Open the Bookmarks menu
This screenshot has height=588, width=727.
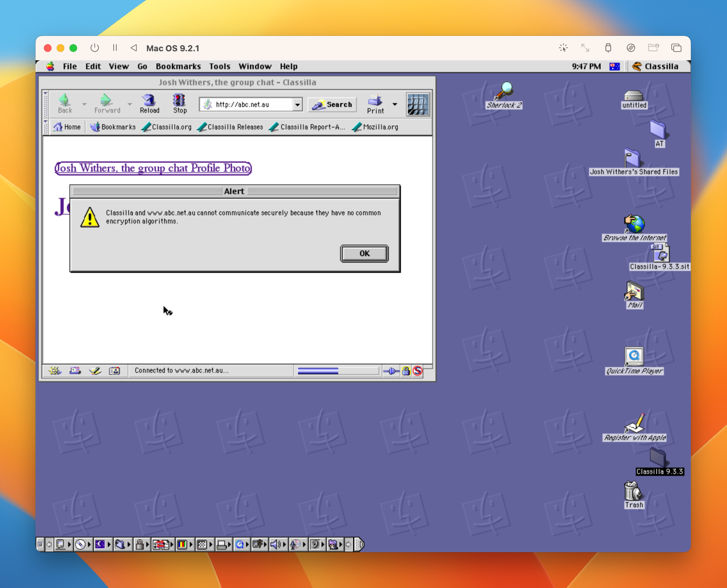click(x=178, y=66)
